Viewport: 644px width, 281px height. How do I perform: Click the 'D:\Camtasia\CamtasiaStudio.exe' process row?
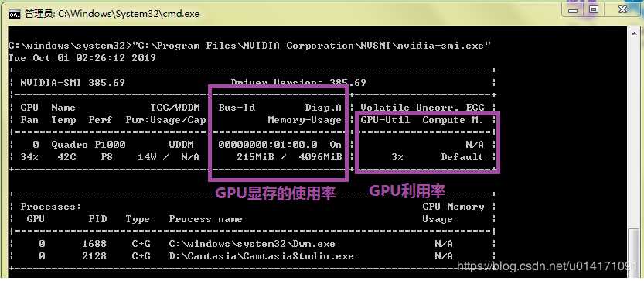tap(261, 256)
